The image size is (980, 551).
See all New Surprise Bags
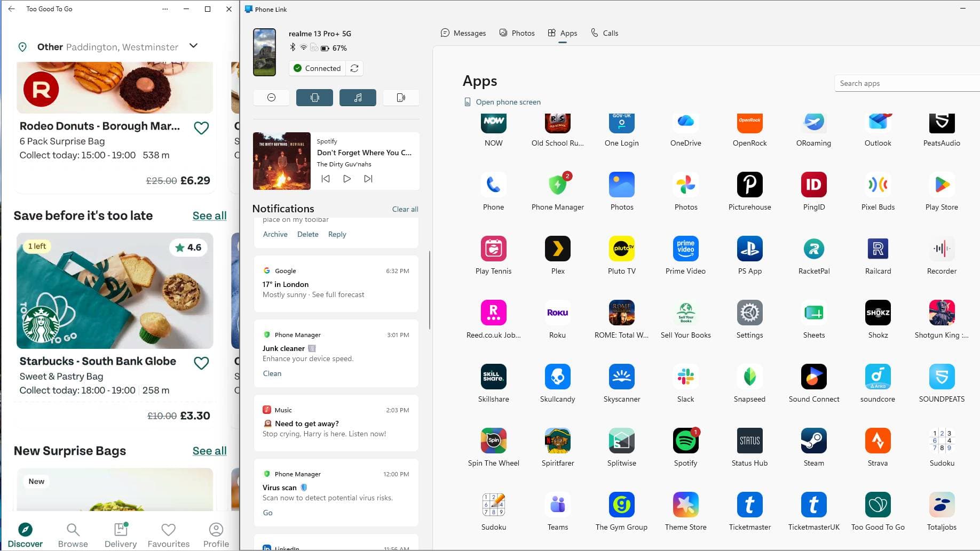click(x=209, y=451)
